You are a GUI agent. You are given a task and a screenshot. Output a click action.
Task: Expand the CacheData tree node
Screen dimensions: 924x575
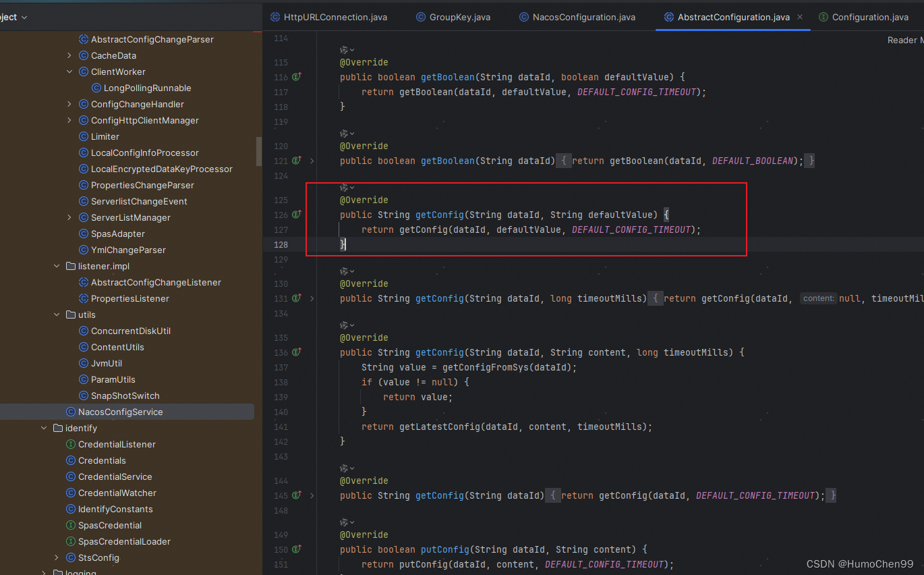pos(69,56)
